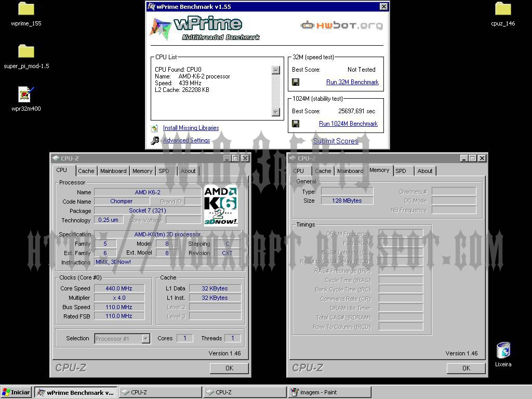Click the L1 Inst. 32 KBytes value
This screenshot has height=399, width=532.
coord(215,298)
